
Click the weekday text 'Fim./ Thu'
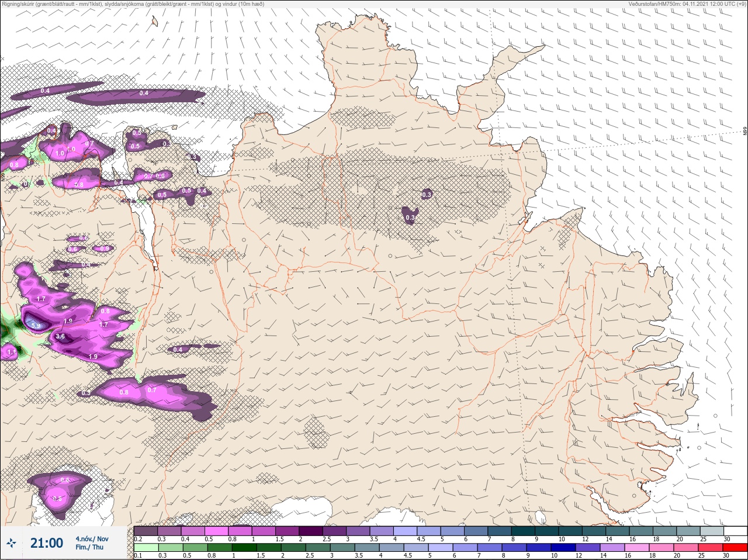tap(89, 547)
